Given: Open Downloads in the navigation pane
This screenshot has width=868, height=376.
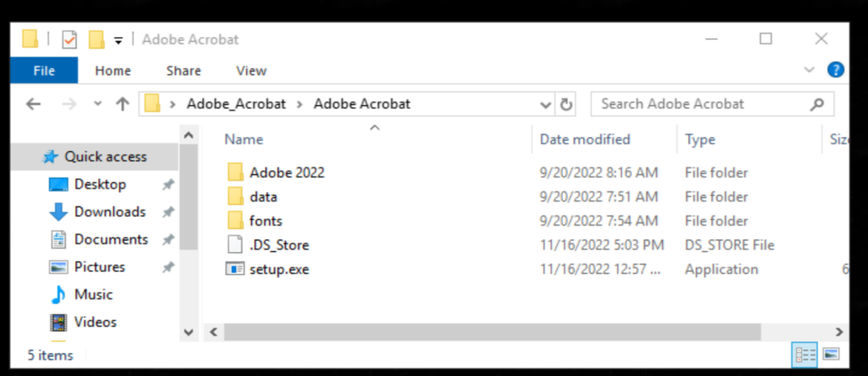Looking at the screenshot, I should point(109,212).
